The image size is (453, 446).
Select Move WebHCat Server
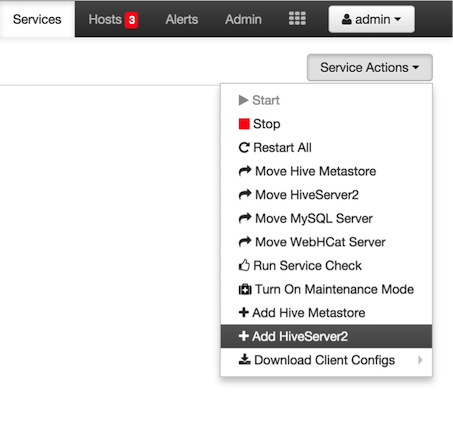pyautogui.click(x=326, y=242)
